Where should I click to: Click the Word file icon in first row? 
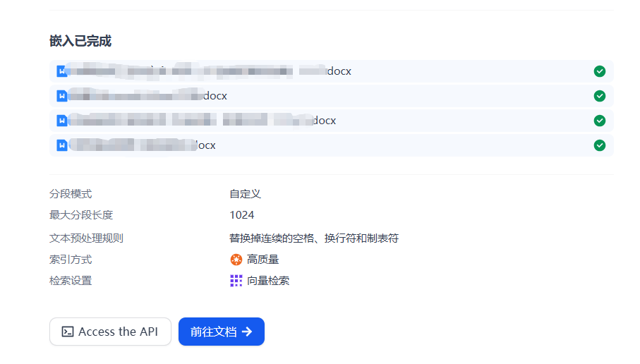62,71
